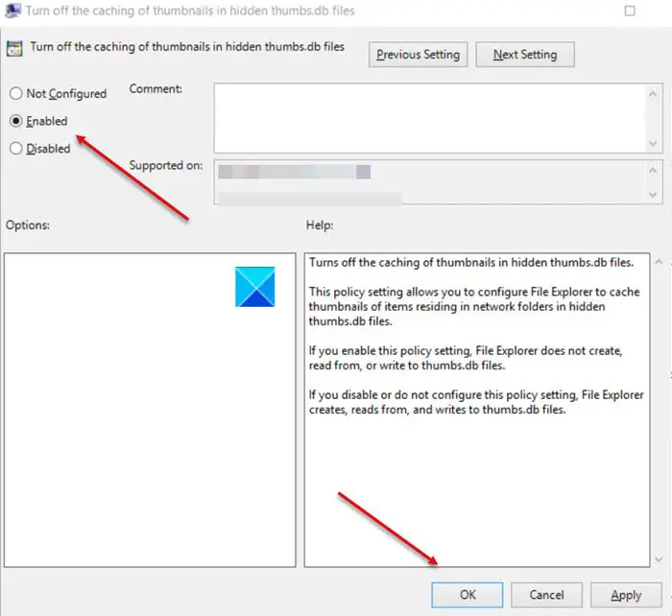Click Comment box scroll down arrow
672x616 pixels.
[653, 143]
